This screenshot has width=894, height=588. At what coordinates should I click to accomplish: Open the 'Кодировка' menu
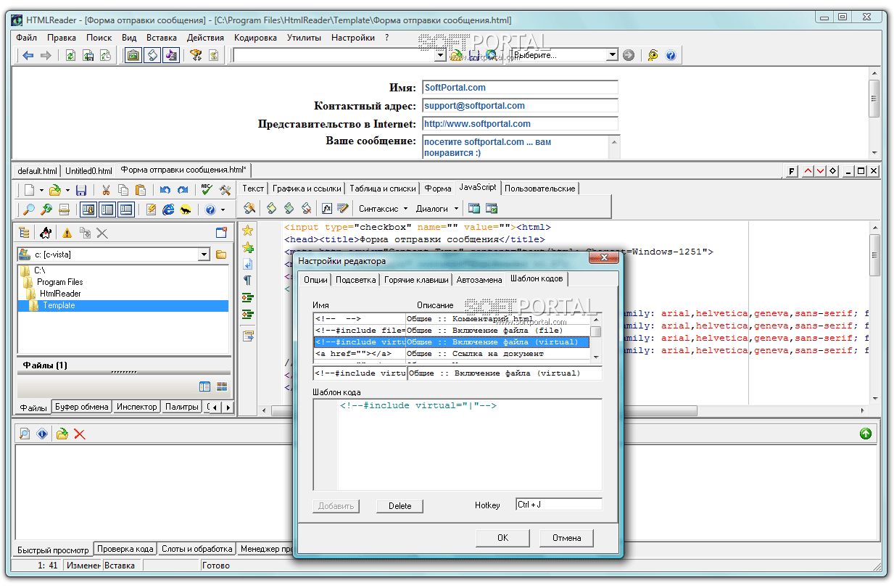point(255,38)
